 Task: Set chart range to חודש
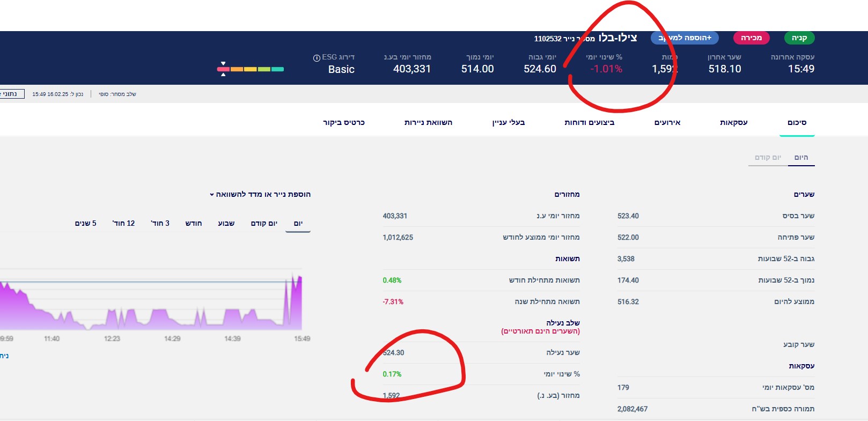coord(194,224)
